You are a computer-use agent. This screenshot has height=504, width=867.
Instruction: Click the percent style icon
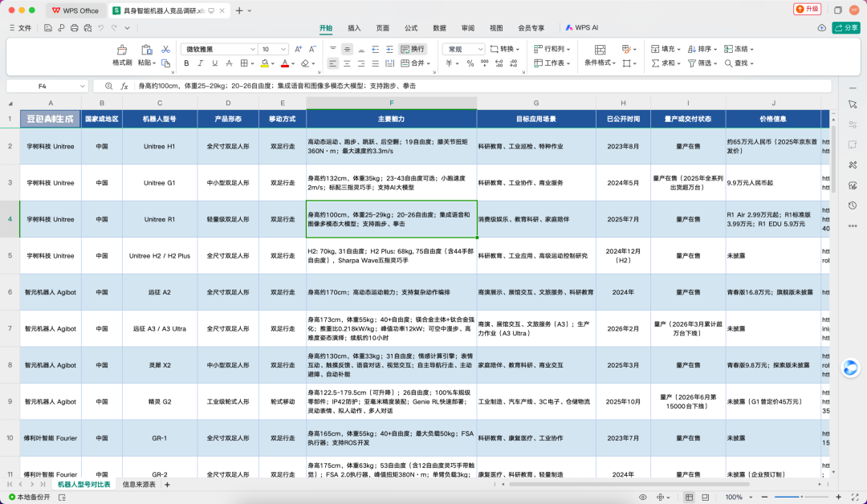470,63
